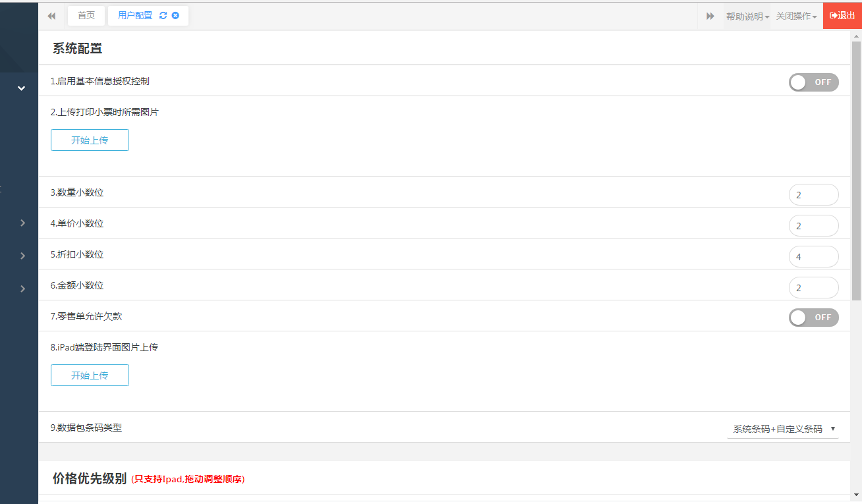
Task: Expand the first right-chevron sidebar item
Action: pyautogui.click(x=22, y=223)
